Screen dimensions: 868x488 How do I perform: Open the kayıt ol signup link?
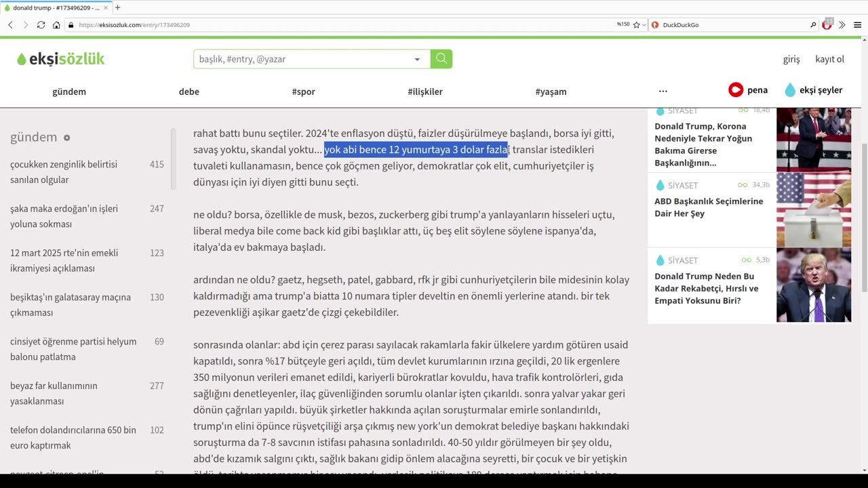pos(829,59)
